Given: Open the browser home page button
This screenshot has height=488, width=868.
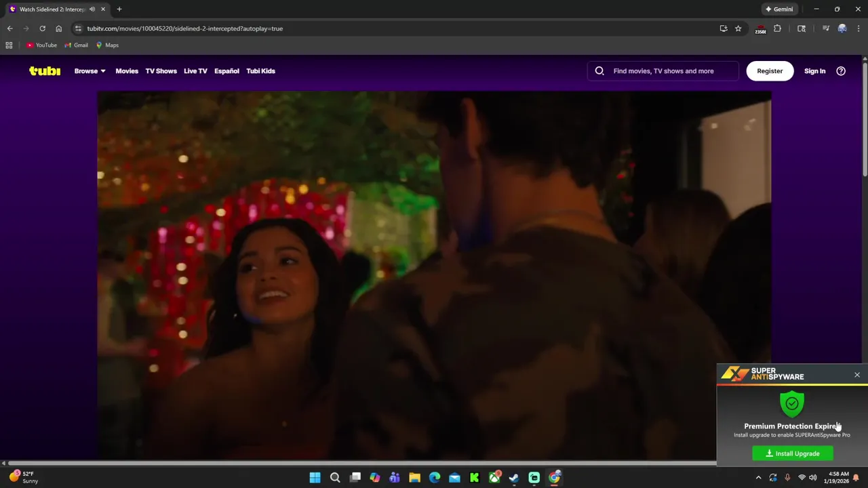Looking at the screenshot, I should pos(58,28).
